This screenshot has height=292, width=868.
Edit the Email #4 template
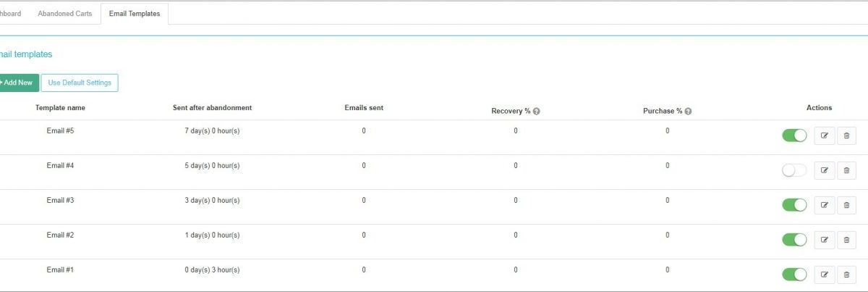tap(824, 170)
